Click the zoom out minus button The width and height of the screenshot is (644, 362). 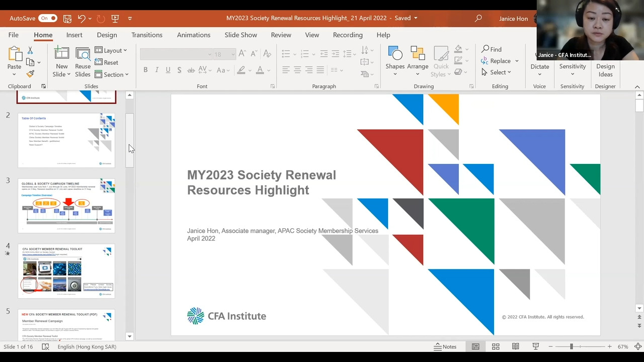[x=550, y=346]
